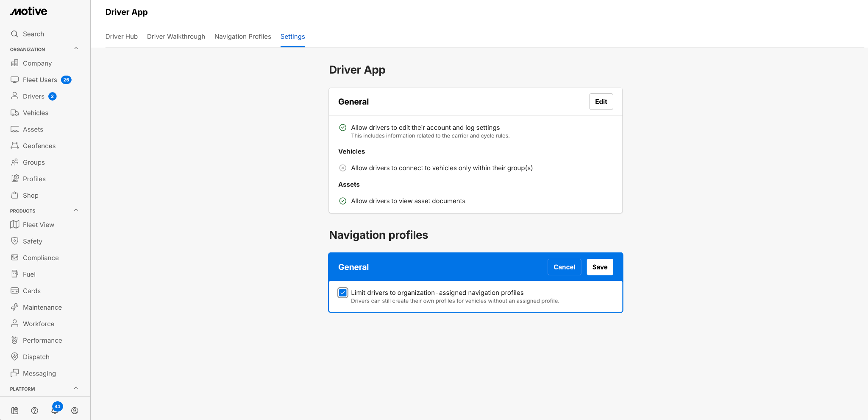Click the Safety shield icon

tap(14, 241)
